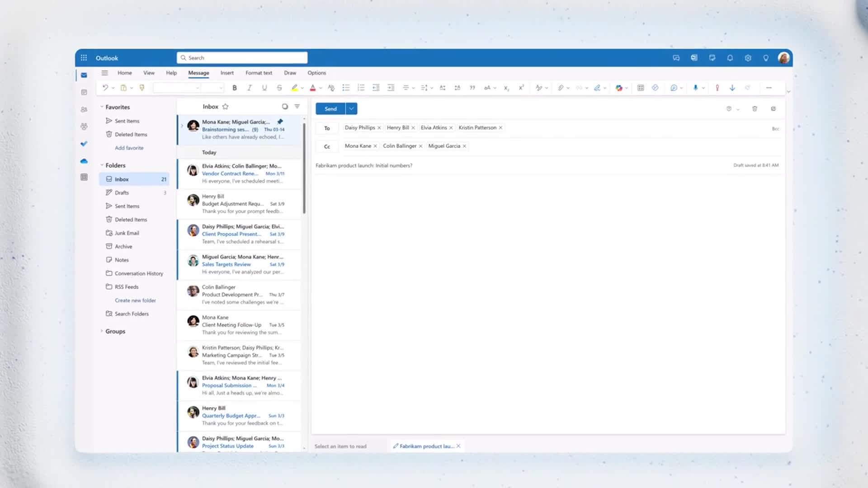Toggle underline formatting

[264, 88]
